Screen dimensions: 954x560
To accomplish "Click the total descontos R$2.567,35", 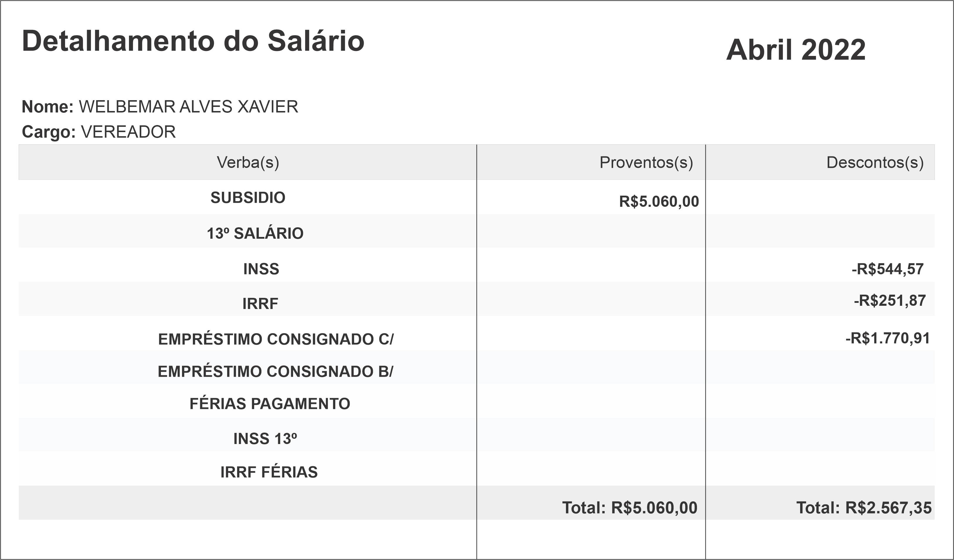I will pos(863,508).
